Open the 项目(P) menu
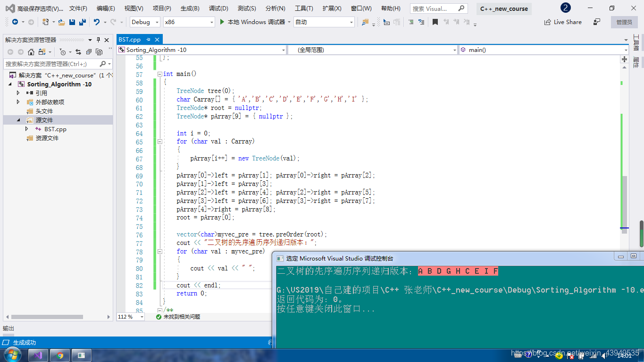 pos(162,8)
